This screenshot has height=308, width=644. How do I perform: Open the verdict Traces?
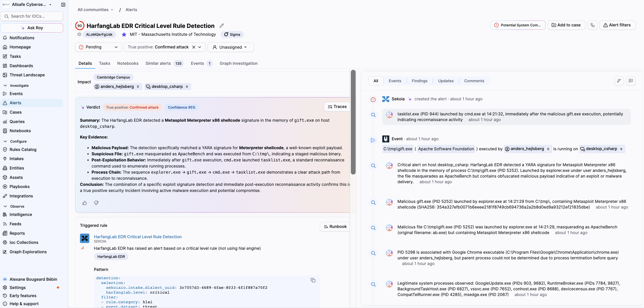pos(337,107)
